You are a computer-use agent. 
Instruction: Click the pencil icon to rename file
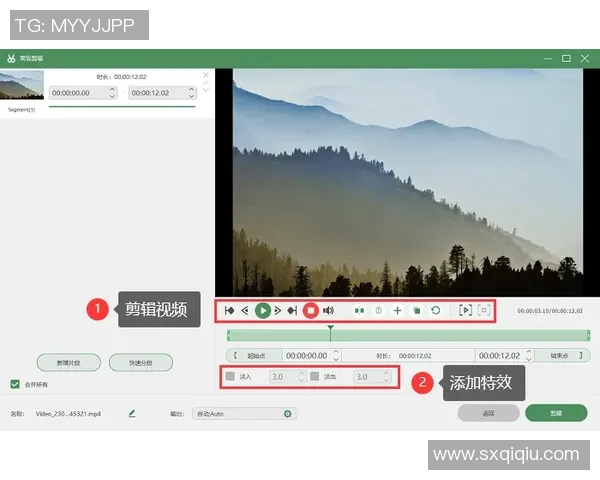[x=132, y=413]
